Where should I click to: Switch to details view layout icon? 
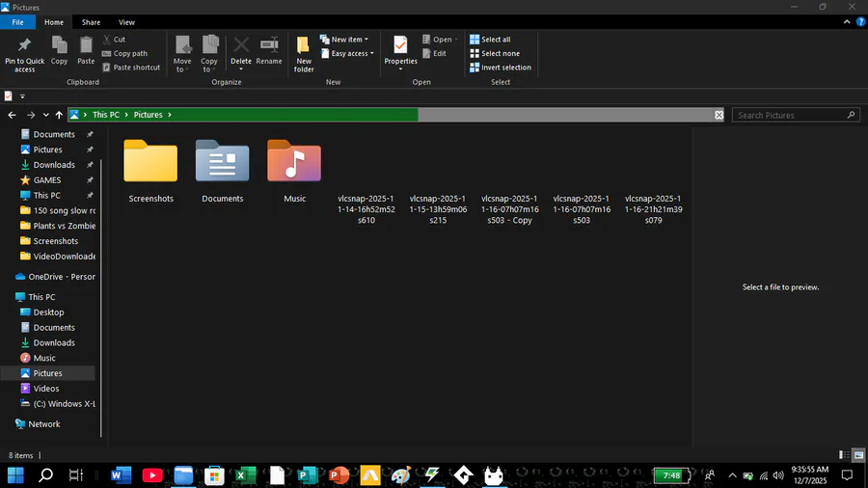pos(844,455)
